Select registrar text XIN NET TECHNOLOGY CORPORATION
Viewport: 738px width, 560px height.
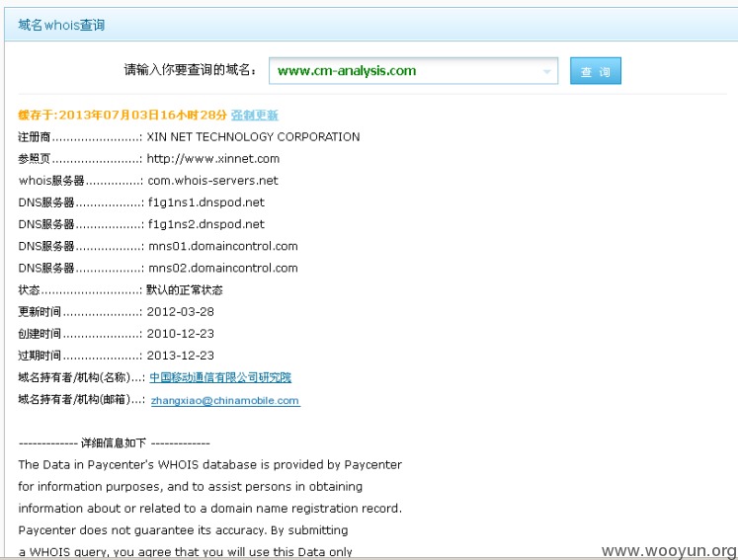253,137
